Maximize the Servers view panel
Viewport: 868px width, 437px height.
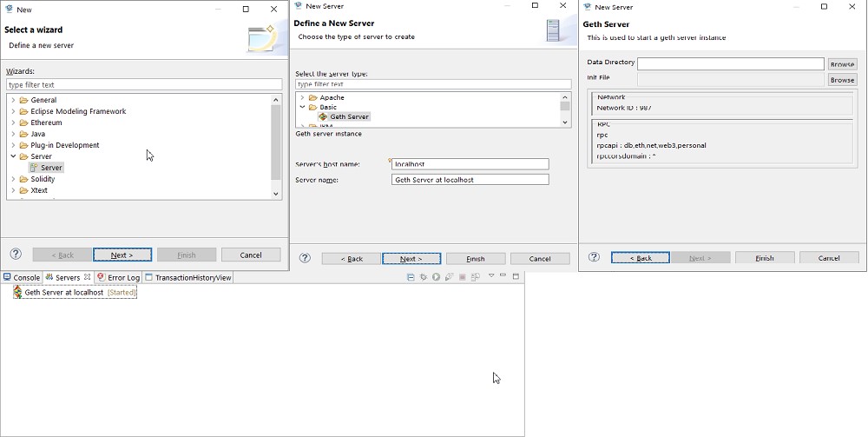click(x=516, y=275)
